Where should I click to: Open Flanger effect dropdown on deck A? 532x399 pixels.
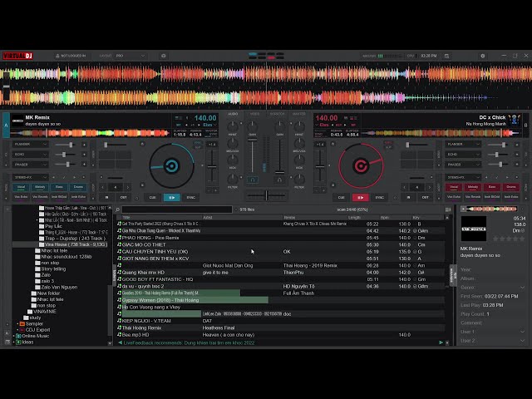[x=30, y=144]
